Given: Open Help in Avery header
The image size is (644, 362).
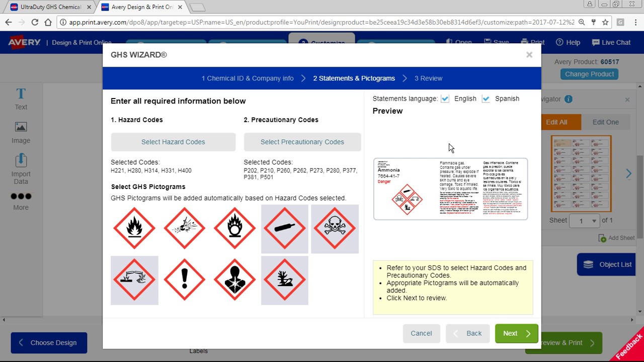Looking at the screenshot, I should (x=568, y=42).
